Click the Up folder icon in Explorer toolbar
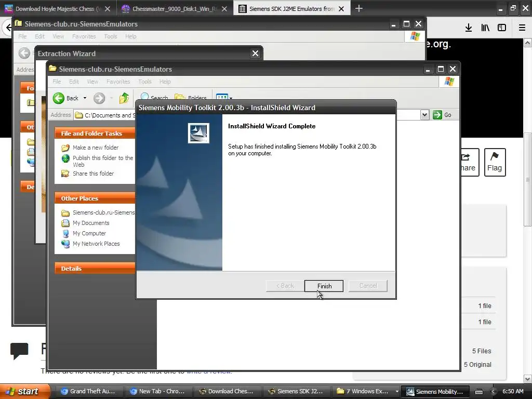Viewport: 532px width, 399px height. (x=124, y=98)
